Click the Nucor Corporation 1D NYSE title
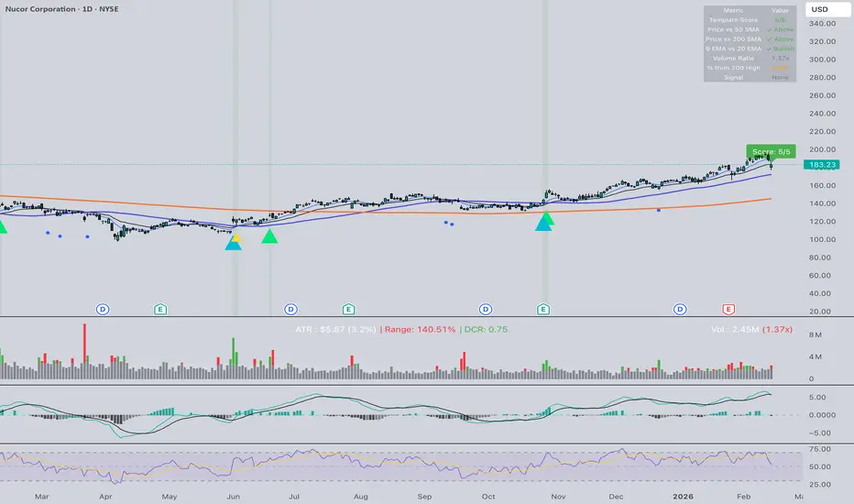This screenshot has height=504, width=854. [61, 9]
